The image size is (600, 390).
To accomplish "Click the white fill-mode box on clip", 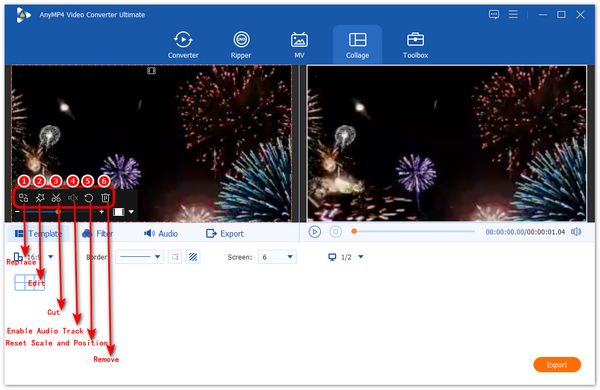I will pos(119,212).
